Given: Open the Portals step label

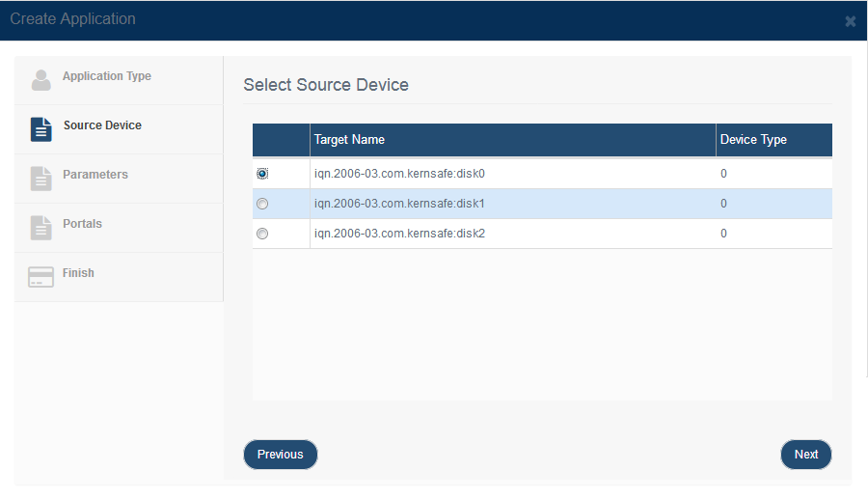Looking at the screenshot, I should (x=83, y=224).
